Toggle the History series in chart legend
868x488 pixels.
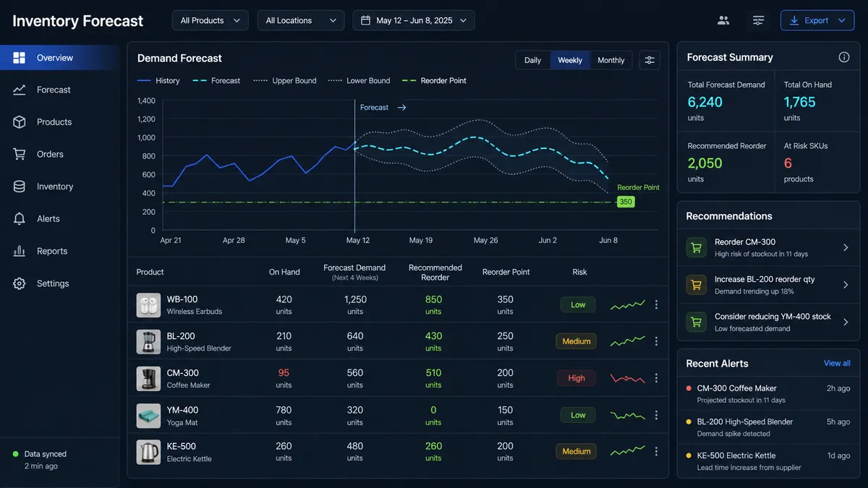point(158,81)
